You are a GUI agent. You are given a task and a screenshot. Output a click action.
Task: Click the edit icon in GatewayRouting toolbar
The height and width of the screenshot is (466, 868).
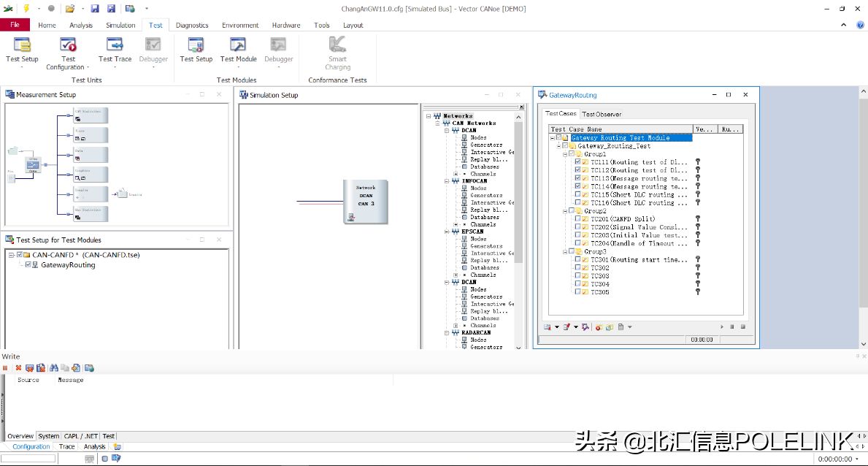click(566, 327)
